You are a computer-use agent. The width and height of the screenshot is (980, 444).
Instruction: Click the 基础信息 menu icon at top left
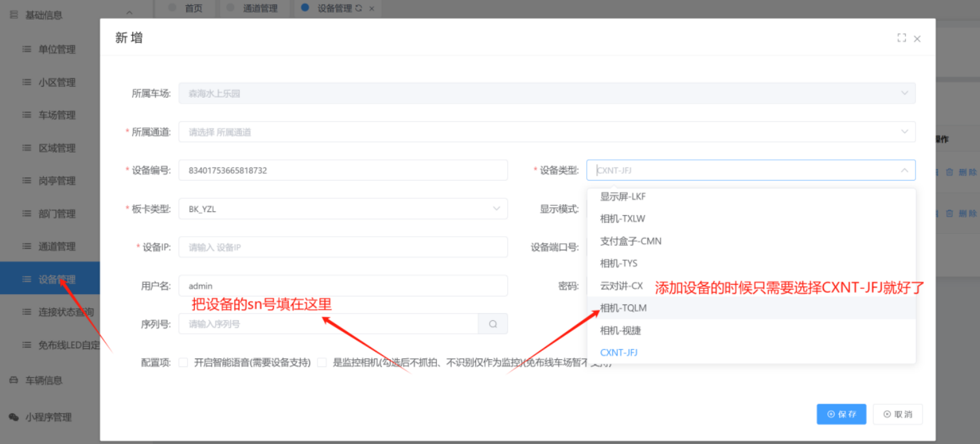[x=14, y=14]
